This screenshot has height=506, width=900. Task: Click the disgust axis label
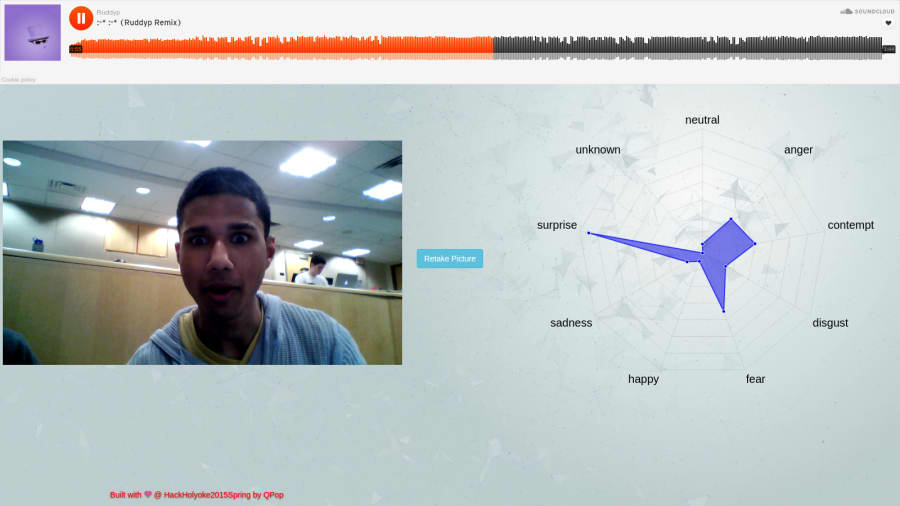point(830,323)
